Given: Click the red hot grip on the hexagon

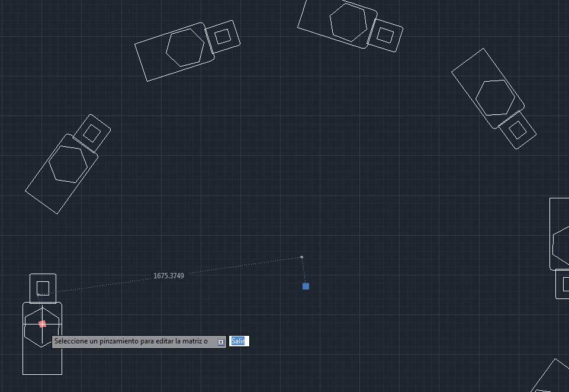Looking at the screenshot, I should (x=43, y=324).
